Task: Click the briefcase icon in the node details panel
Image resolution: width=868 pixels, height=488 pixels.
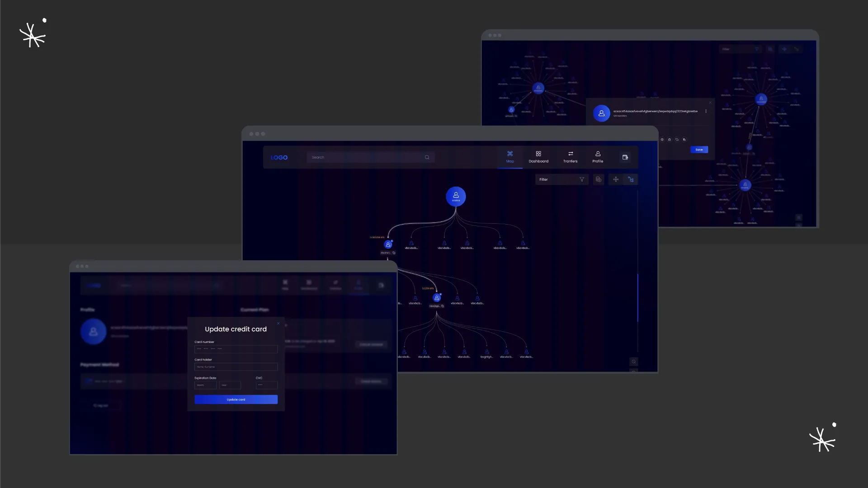Action: coord(670,140)
